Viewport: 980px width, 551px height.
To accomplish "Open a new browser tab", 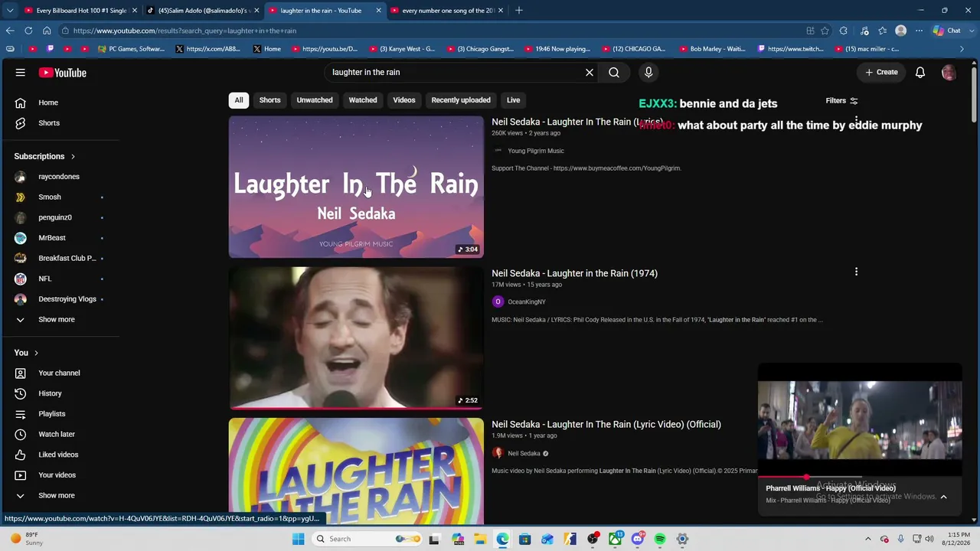I will point(519,11).
